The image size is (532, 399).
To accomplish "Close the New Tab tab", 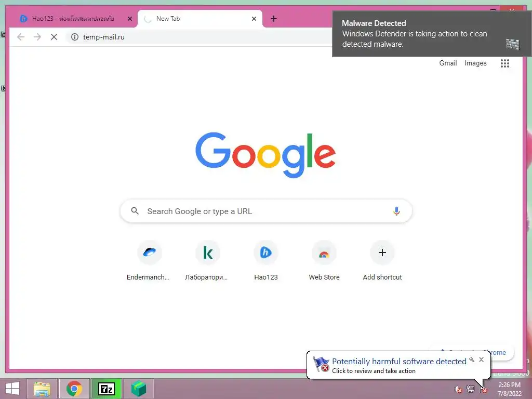I will coord(254,19).
